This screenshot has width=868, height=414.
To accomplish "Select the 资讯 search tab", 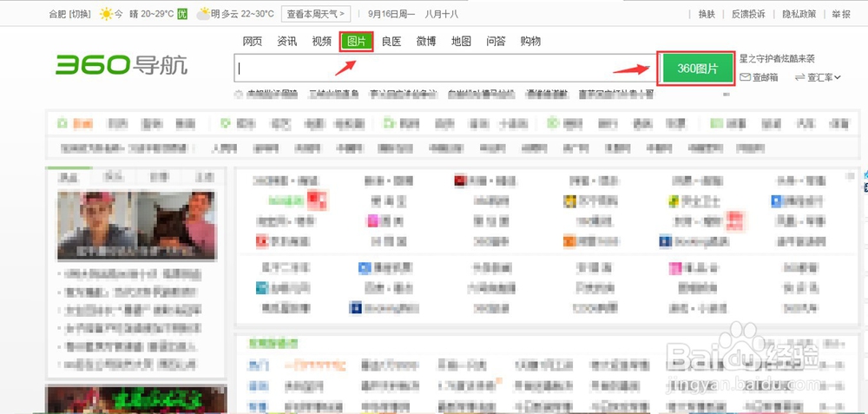I will (x=286, y=41).
